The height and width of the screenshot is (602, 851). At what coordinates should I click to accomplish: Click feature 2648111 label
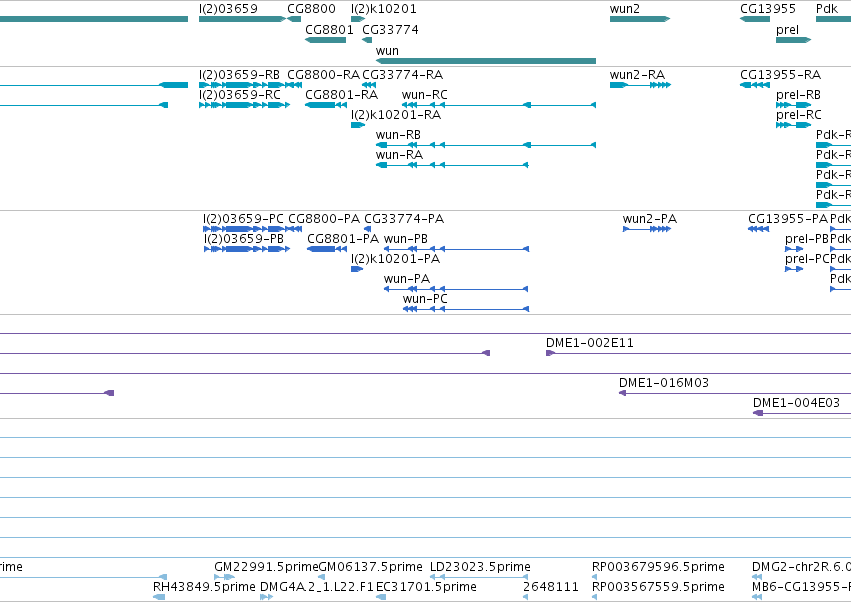tap(550, 587)
